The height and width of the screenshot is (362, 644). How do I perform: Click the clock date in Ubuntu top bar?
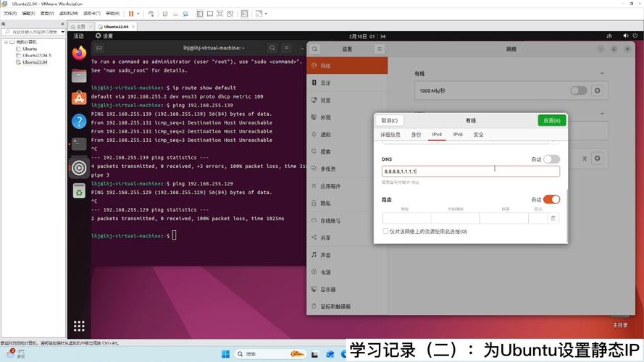click(x=367, y=36)
